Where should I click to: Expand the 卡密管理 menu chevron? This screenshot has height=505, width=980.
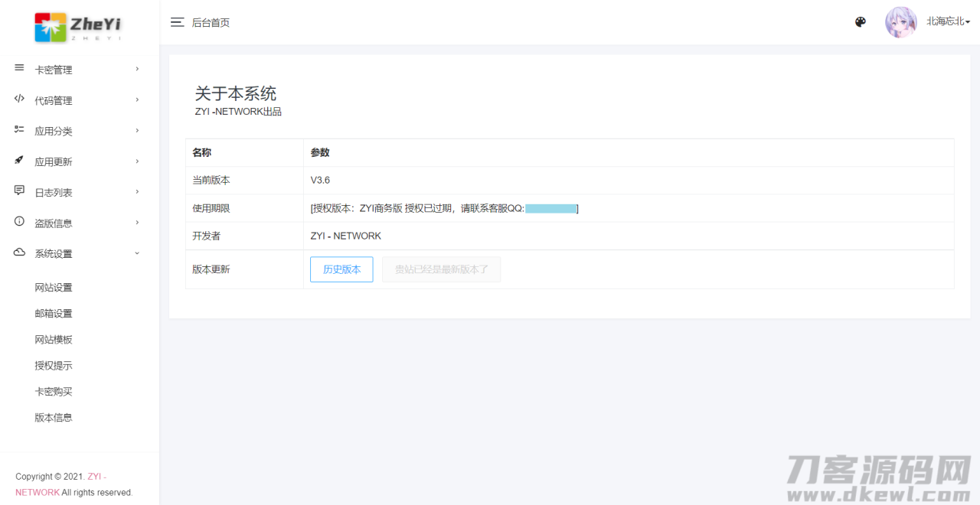[136, 69]
